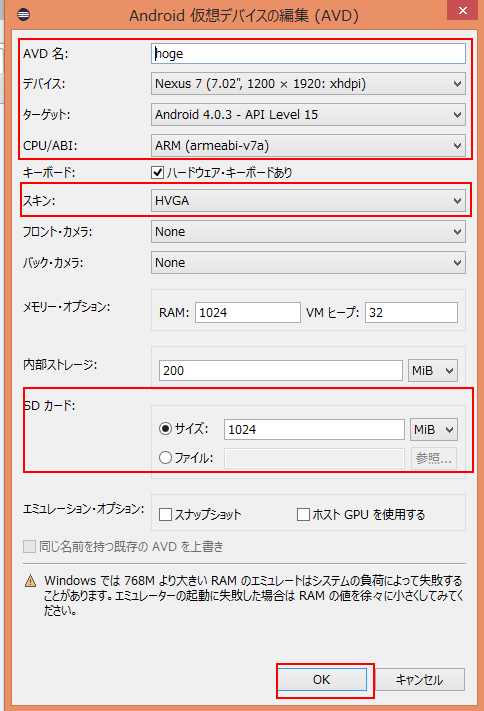Open the Android 4.0.3 target dropdown

click(308, 115)
